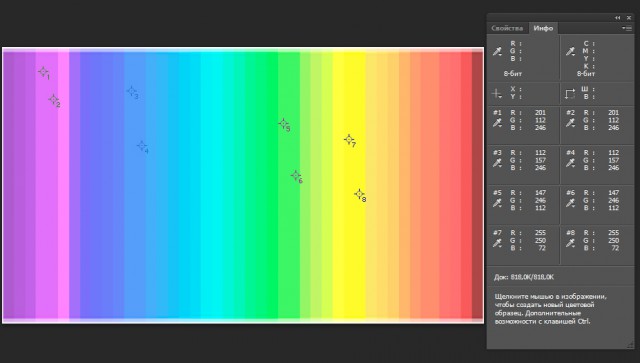Click color sampler marker 1 on canvas

coord(43,72)
